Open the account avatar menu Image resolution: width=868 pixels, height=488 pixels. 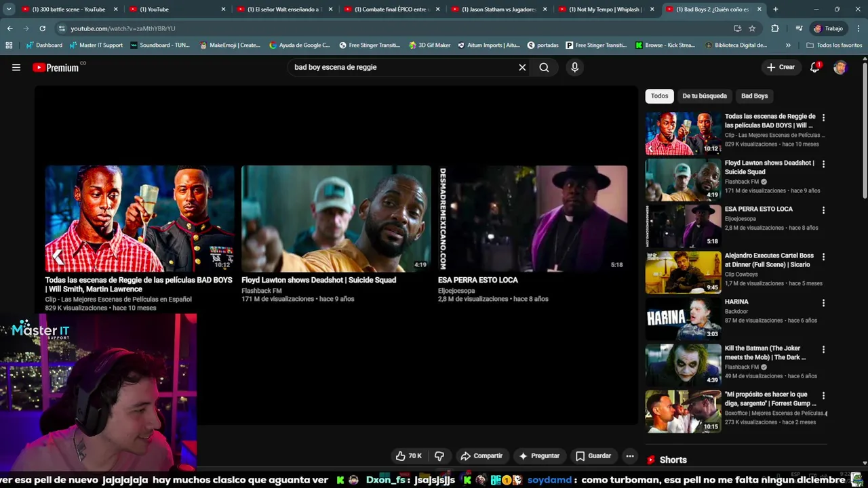(840, 67)
